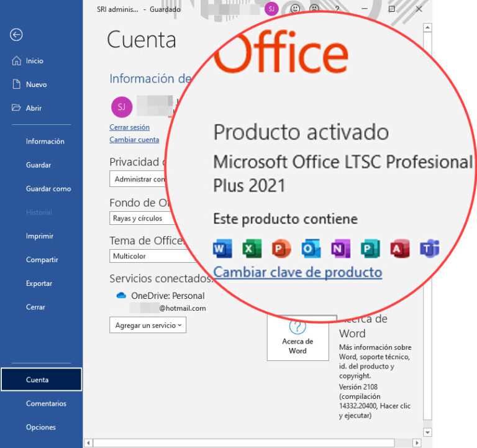477x448 pixels.
Task: Open Comentarios in the sidebar
Action: click(x=46, y=403)
